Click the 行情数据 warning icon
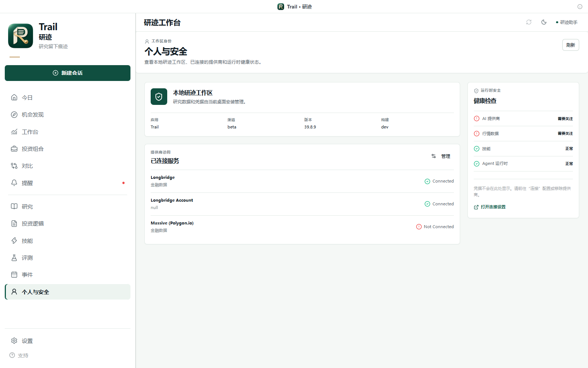Image resolution: width=588 pixels, height=368 pixels. pyautogui.click(x=477, y=134)
